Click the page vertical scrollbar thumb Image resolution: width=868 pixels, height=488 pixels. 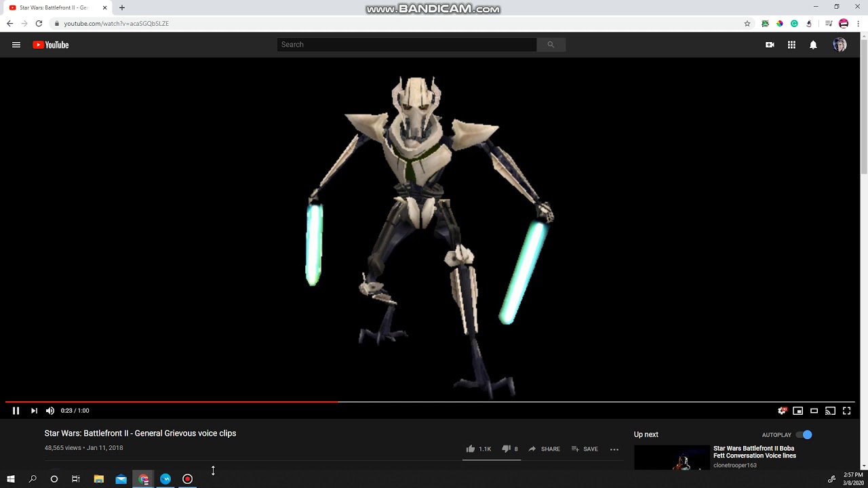coord(864,107)
